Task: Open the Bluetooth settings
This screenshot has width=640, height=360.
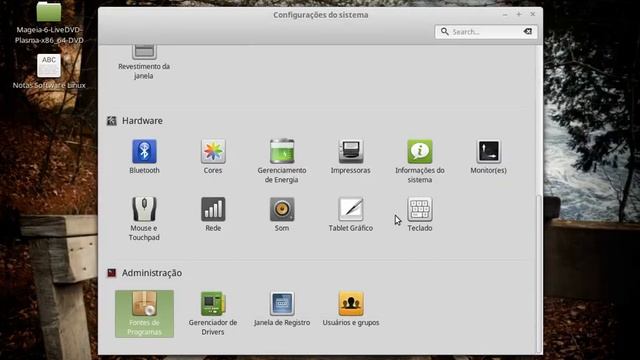Action: point(144,157)
